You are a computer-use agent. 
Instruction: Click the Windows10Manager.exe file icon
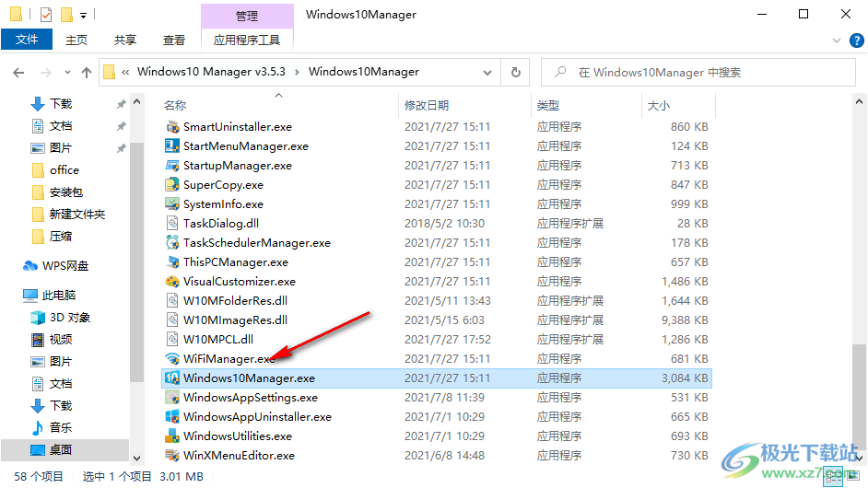(172, 378)
